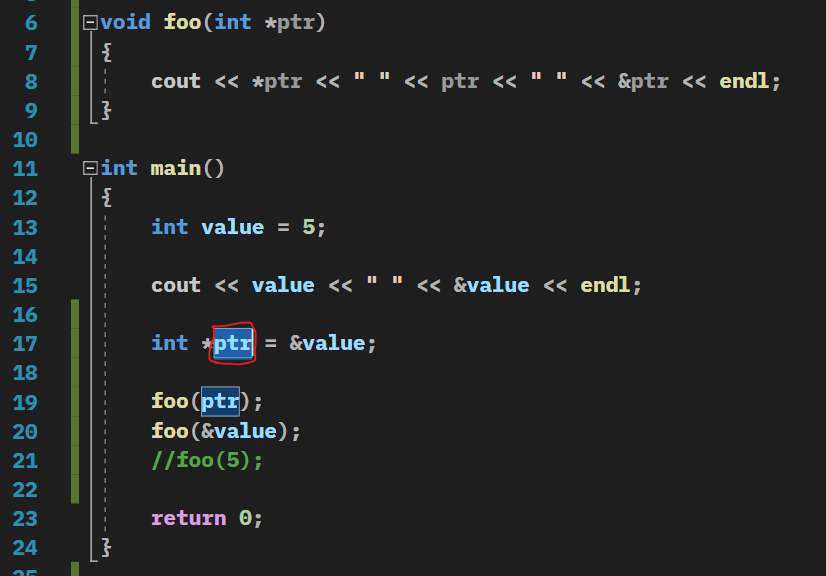Click line number 6 in gutter
Image resolution: width=826 pixels, height=576 pixels.
click(x=31, y=23)
